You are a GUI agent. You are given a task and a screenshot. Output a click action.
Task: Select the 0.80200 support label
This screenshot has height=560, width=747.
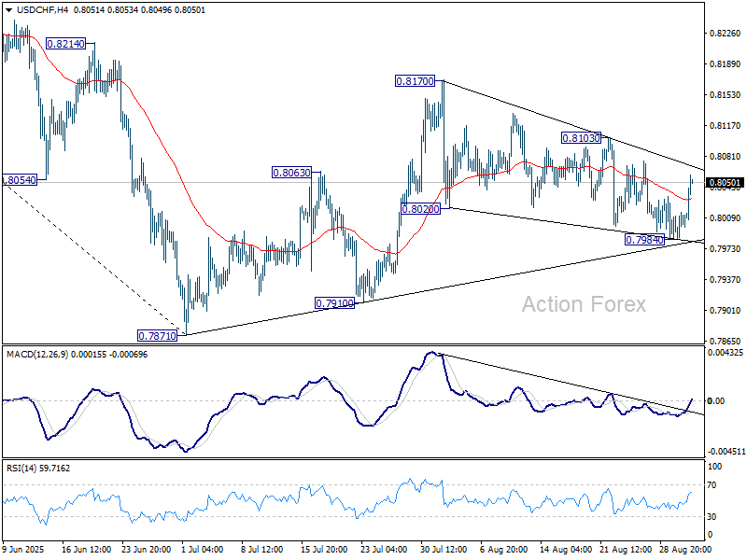tap(421, 210)
